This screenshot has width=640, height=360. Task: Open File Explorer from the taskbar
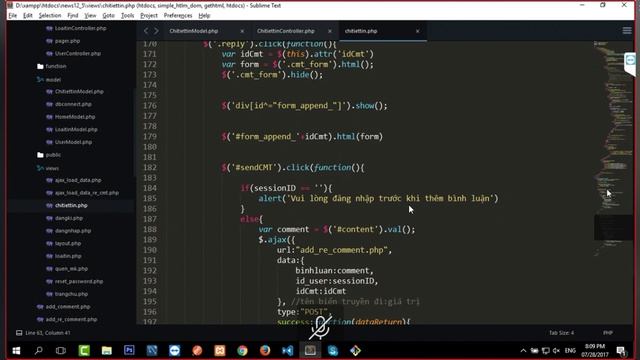pyautogui.click(x=107, y=351)
